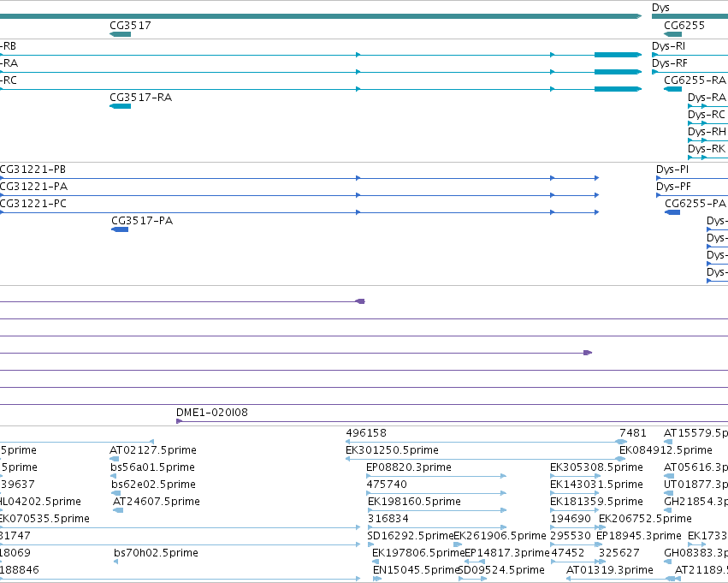Open the EK143031.5prime EST label
The height and width of the screenshot is (583, 728).
coord(596,485)
